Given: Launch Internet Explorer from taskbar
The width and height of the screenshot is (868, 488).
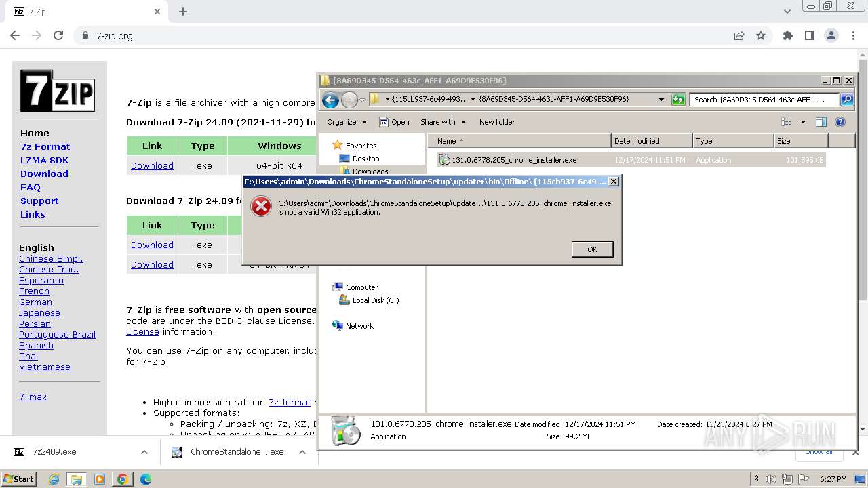Looking at the screenshot, I should (x=54, y=479).
